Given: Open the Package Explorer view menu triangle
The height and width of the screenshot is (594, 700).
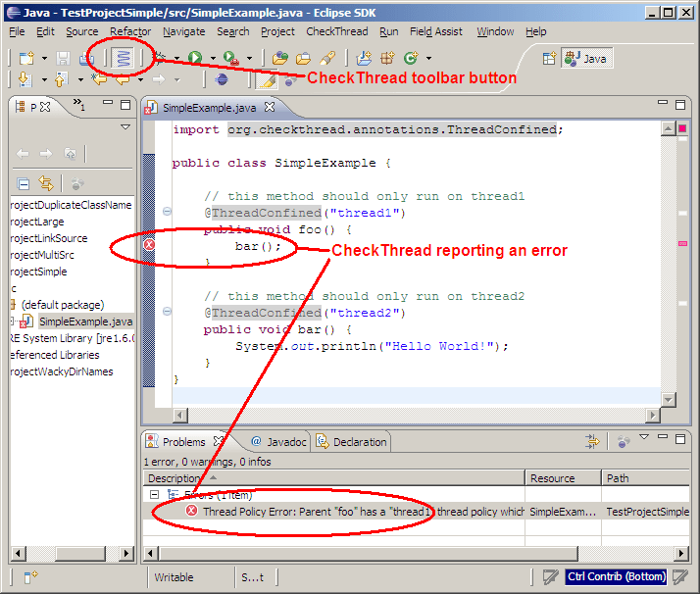Looking at the screenshot, I should click(x=125, y=127).
